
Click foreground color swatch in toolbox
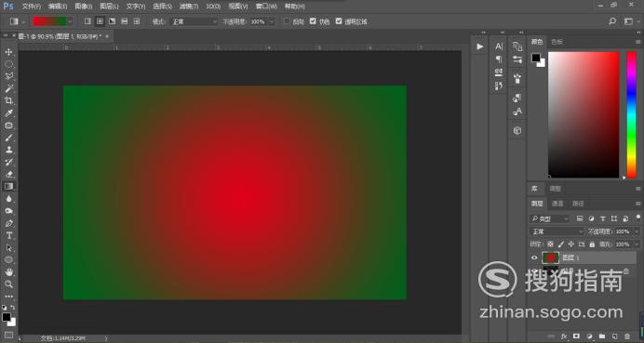(x=7, y=317)
